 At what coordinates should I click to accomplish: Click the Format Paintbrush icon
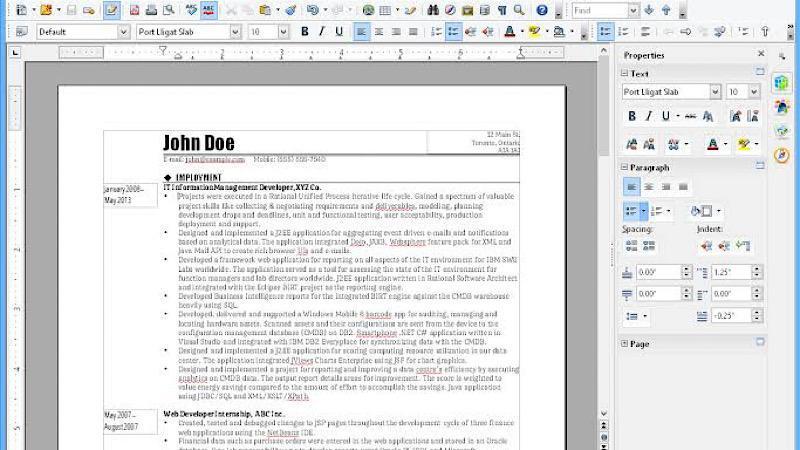(x=291, y=10)
